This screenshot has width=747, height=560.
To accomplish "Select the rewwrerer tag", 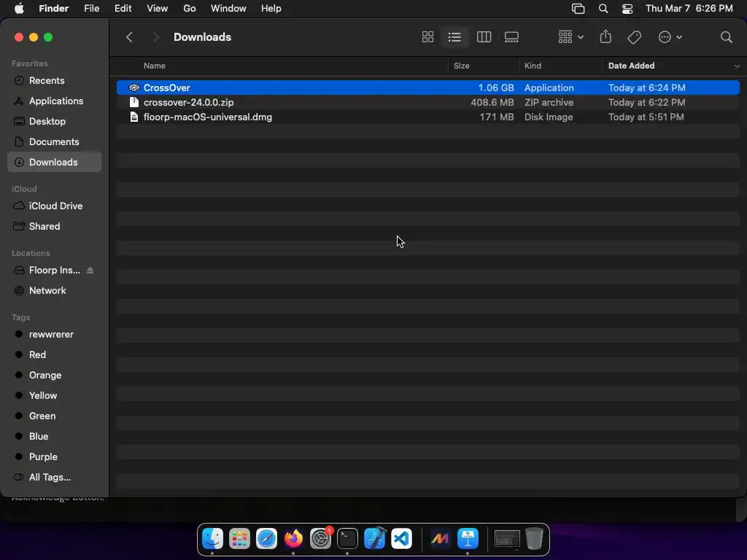I will 54,334.
